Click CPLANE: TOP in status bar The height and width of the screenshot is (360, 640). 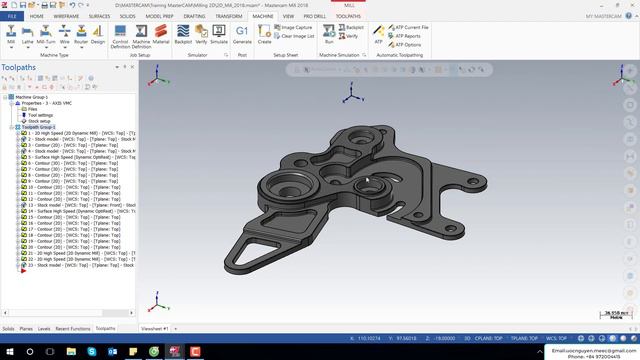tap(489, 338)
